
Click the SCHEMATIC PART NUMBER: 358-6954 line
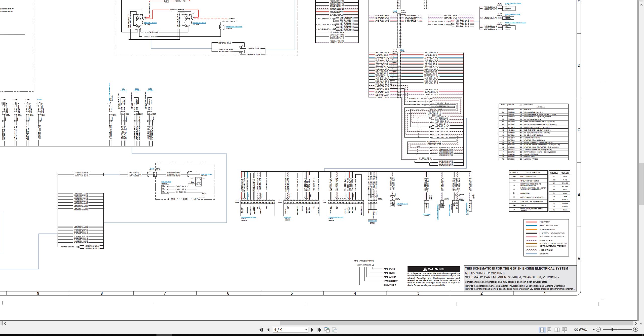[512, 277]
